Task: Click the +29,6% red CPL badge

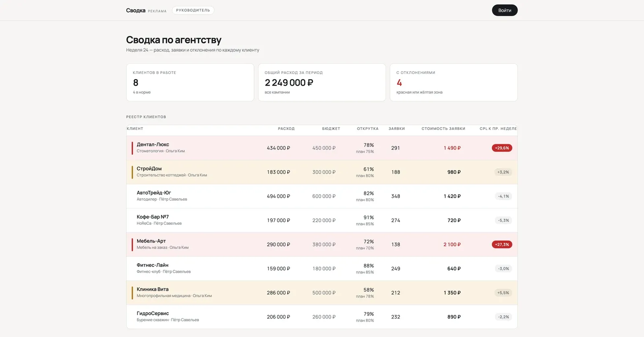Action: (x=502, y=148)
